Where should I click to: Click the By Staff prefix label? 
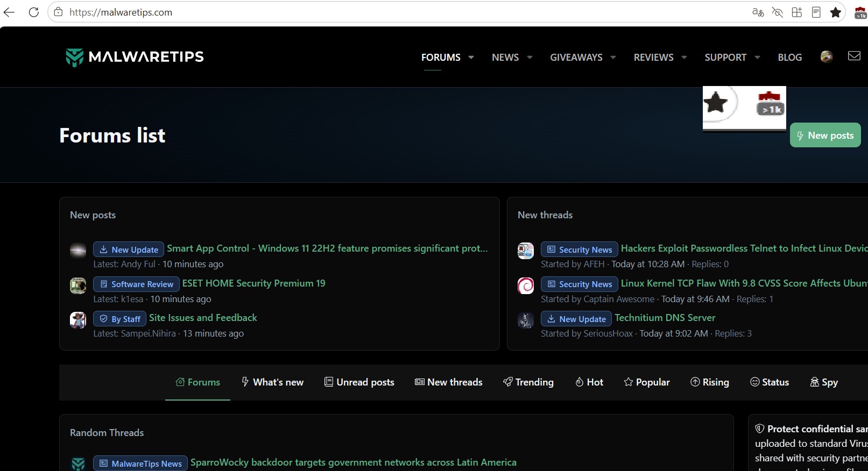tap(119, 319)
